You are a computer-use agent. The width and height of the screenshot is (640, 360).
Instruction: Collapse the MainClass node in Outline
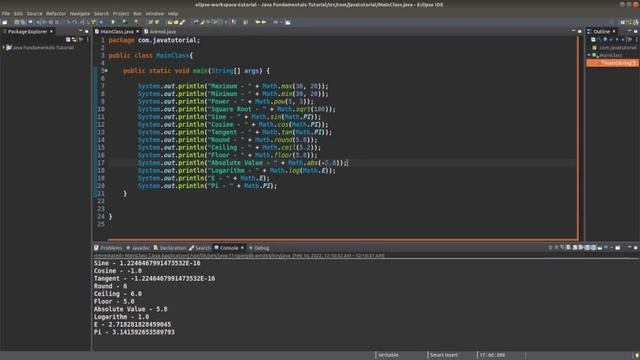589,55
